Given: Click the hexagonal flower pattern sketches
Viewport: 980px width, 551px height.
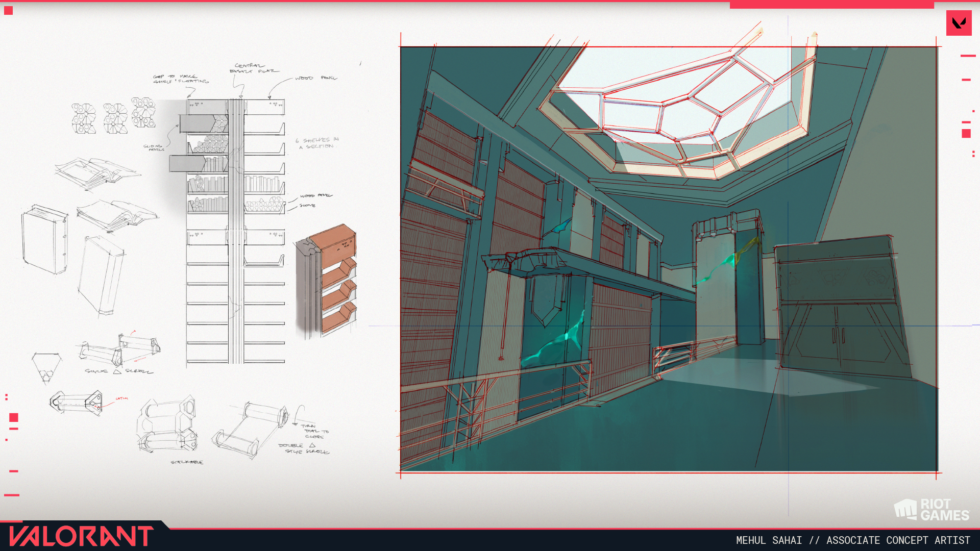Looking at the screenshot, I should (x=113, y=116).
